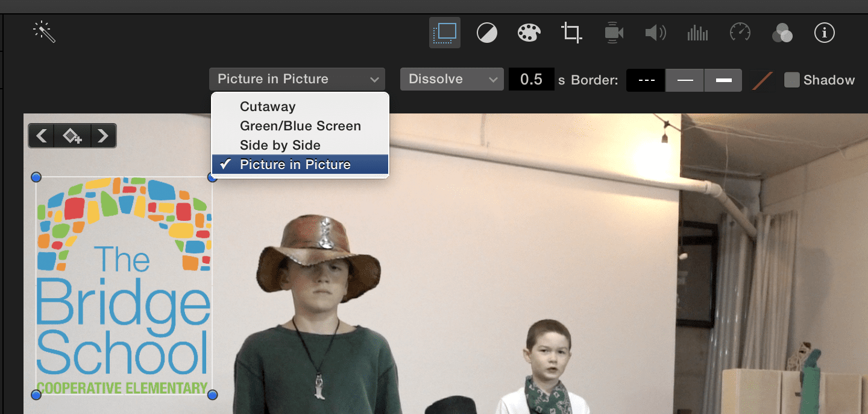Choose Green/Blue Screen from the menu
The height and width of the screenshot is (414, 868).
[x=300, y=126]
